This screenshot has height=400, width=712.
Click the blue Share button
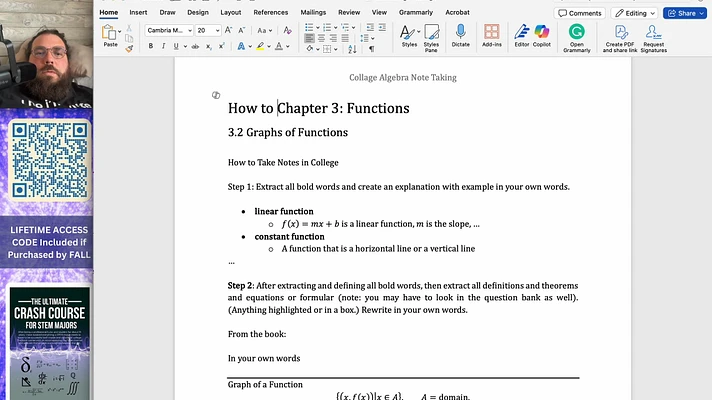[x=684, y=13]
